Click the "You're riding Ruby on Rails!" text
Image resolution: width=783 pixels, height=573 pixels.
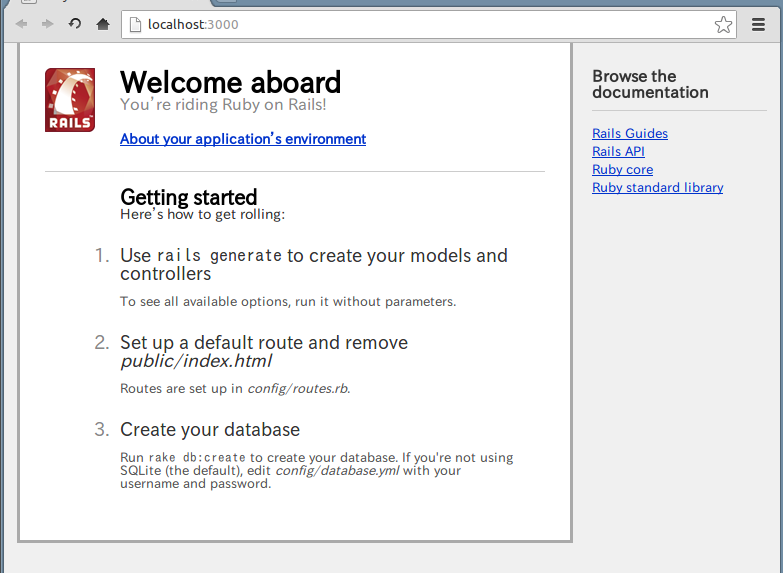(223, 104)
